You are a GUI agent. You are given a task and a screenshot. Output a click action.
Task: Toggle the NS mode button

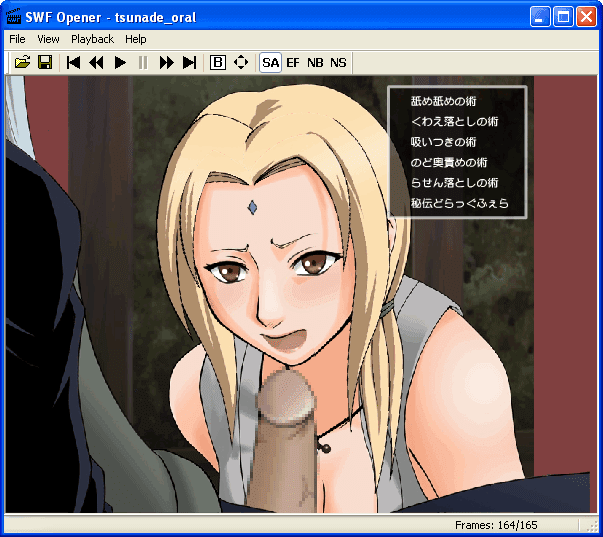[x=338, y=62]
